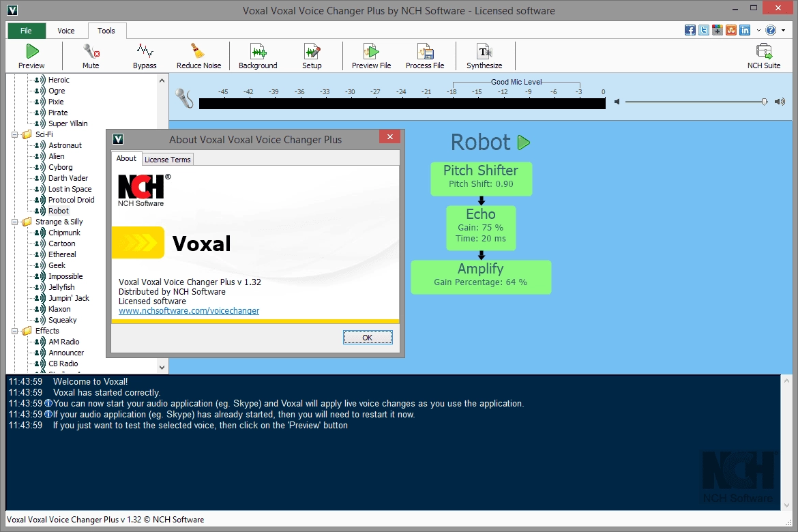Select the Robot voice in tree
Image resolution: width=798 pixels, height=532 pixels.
pyautogui.click(x=59, y=211)
